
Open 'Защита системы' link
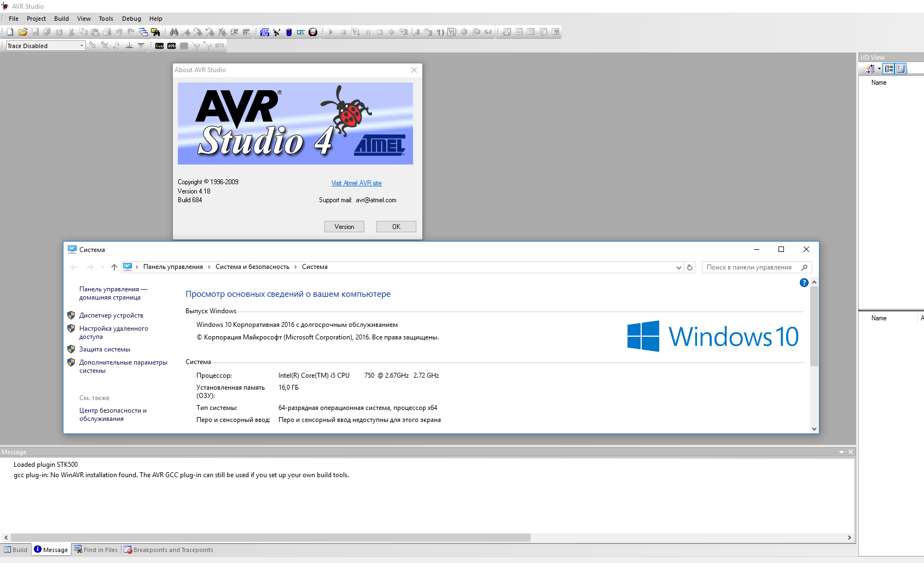(104, 349)
